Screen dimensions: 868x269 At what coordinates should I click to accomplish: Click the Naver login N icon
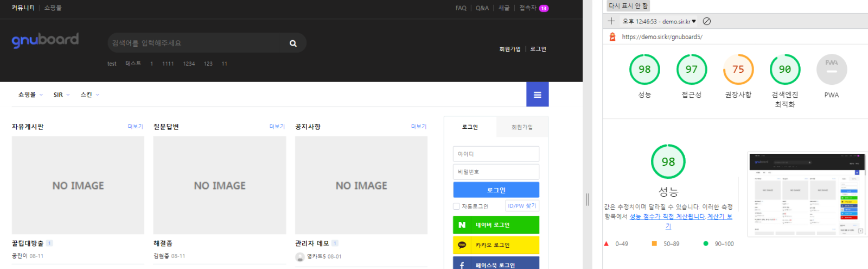pyautogui.click(x=462, y=225)
